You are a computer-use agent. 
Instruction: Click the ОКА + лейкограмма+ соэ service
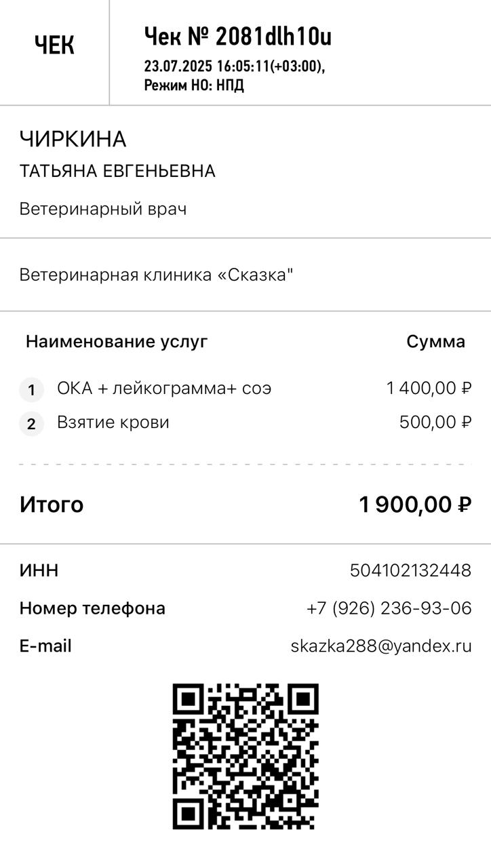click(x=164, y=389)
